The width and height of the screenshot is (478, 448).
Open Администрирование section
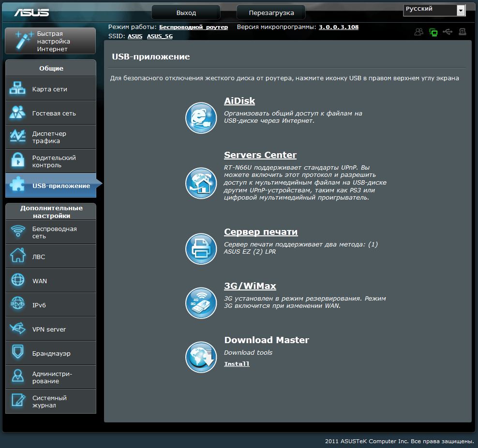point(51,377)
